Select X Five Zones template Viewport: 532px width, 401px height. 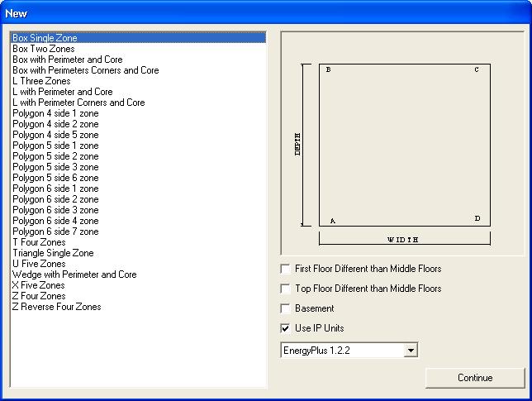point(139,285)
